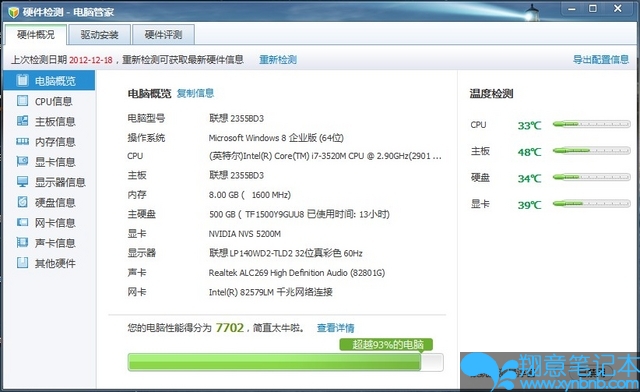Open the 硬件评测 tab
The width and height of the screenshot is (640, 392).
(x=163, y=35)
